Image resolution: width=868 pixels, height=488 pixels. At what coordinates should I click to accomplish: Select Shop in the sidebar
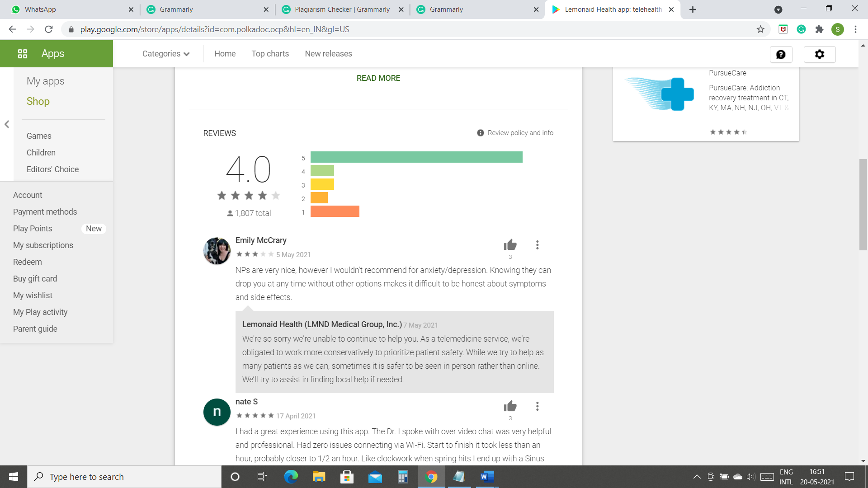38,101
